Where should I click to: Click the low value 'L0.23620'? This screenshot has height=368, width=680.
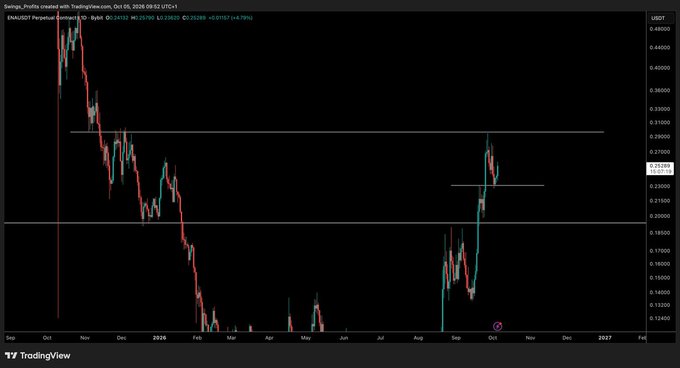pos(168,18)
